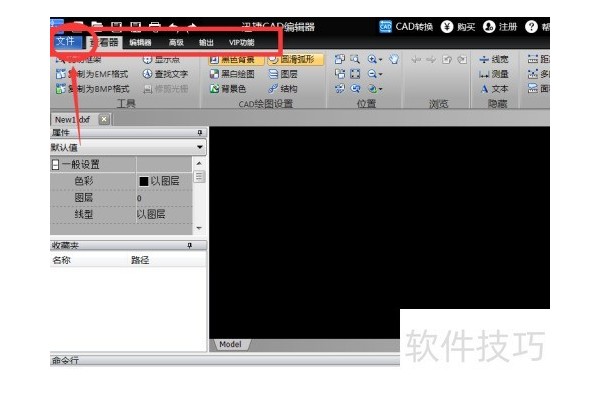The height and width of the screenshot is (400, 600).
Task: Click the zoom out magnifier icon
Action: pyautogui.click(x=372, y=74)
